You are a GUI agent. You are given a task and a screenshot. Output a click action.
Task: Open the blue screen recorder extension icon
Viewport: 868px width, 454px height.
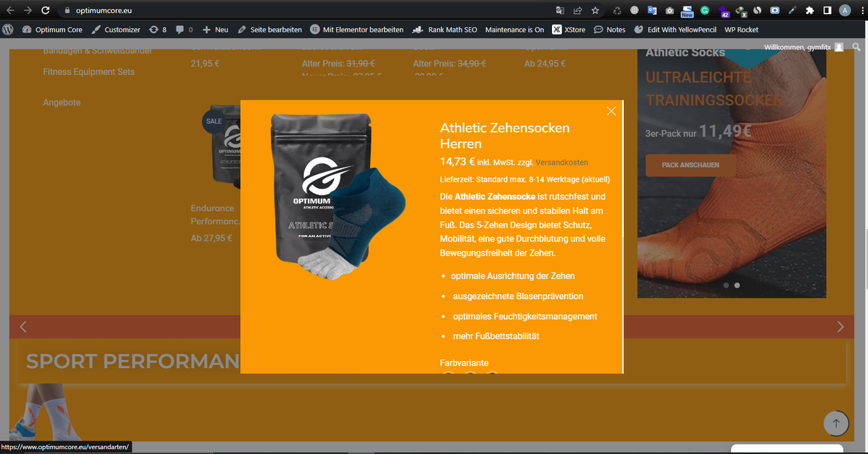774,10
